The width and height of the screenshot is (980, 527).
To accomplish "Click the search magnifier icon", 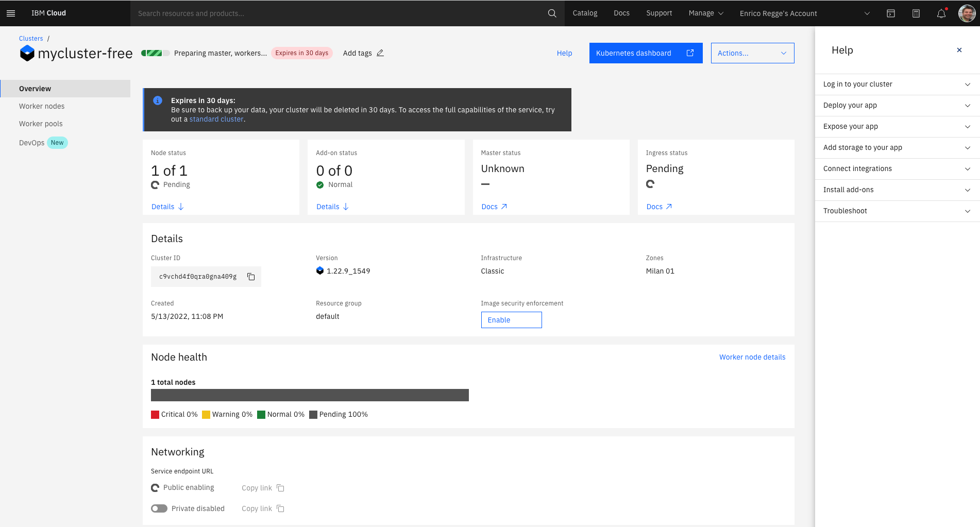I will click(552, 13).
